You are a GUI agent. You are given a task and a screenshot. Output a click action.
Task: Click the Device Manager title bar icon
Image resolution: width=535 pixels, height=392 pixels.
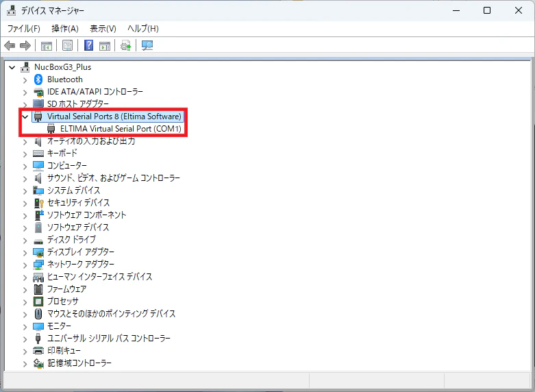coord(11,10)
